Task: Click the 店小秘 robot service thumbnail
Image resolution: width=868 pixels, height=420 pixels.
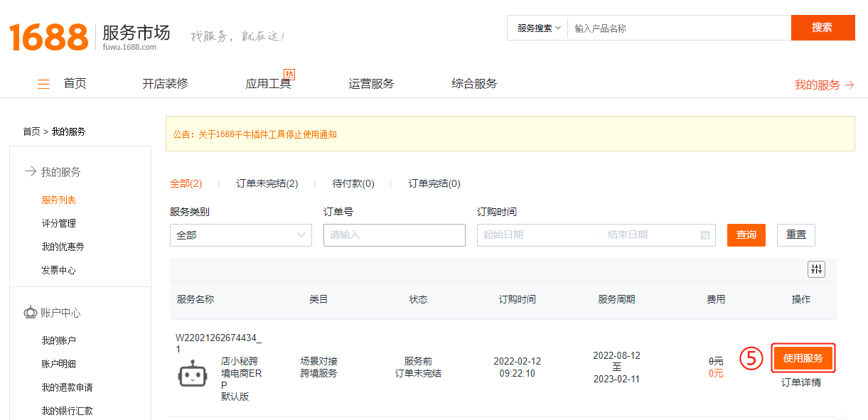Action: click(192, 372)
